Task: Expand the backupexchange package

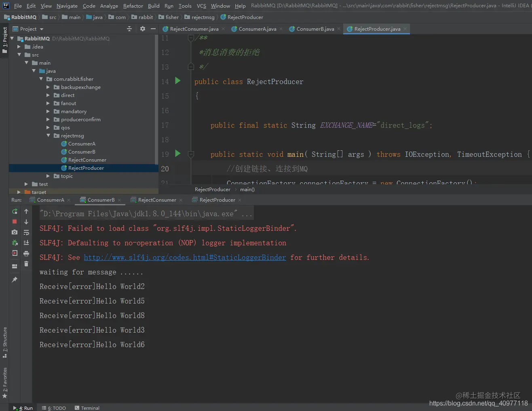Action: [x=48, y=87]
